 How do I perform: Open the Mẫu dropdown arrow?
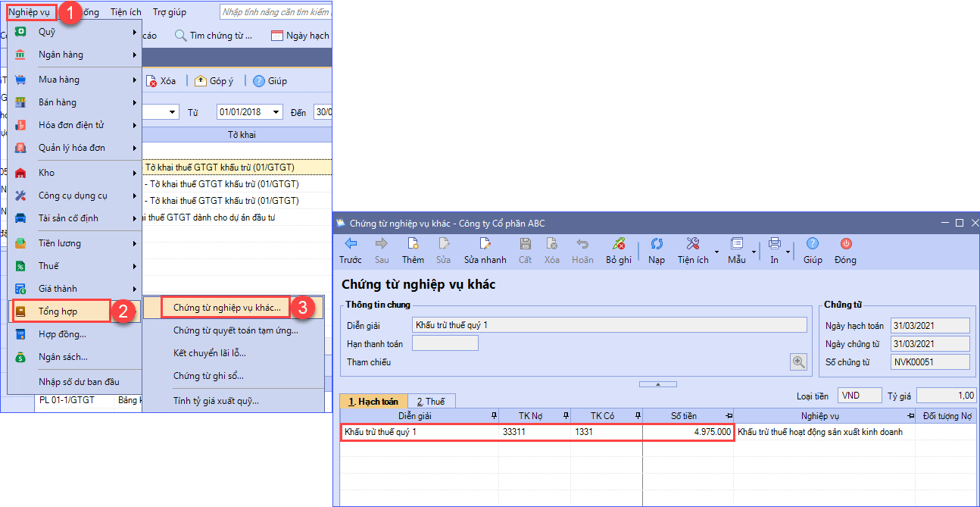point(754,252)
